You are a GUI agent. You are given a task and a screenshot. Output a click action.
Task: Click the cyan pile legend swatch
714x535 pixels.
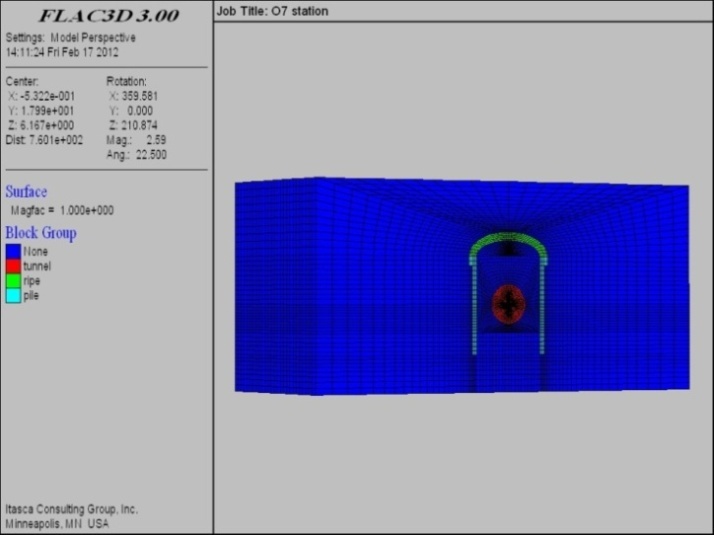point(13,295)
